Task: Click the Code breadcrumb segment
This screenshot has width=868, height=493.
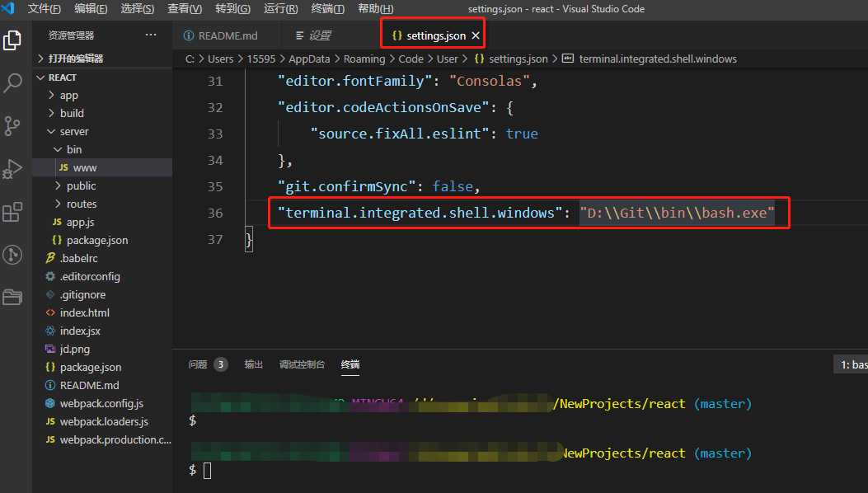Action: tap(411, 59)
